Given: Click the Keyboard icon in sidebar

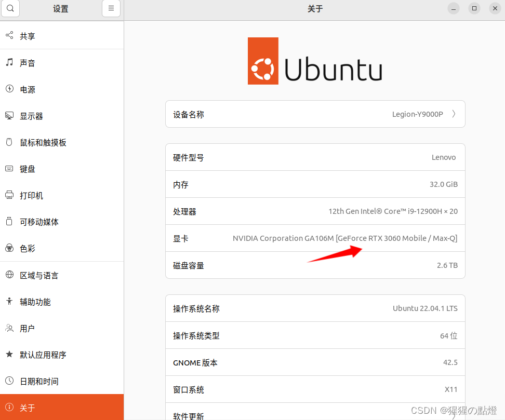Looking at the screenshot, I should point(9,168).
